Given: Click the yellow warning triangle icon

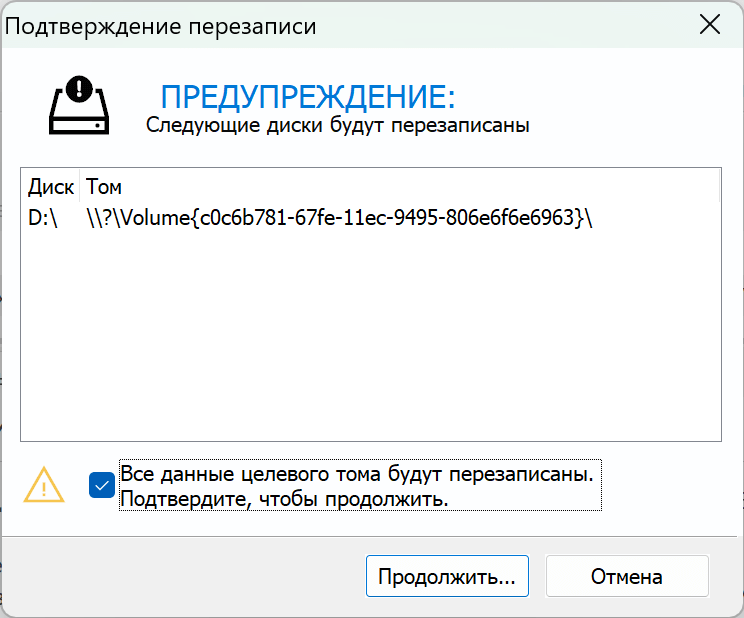Looking at the screenshot, I should tap(44, 484).
